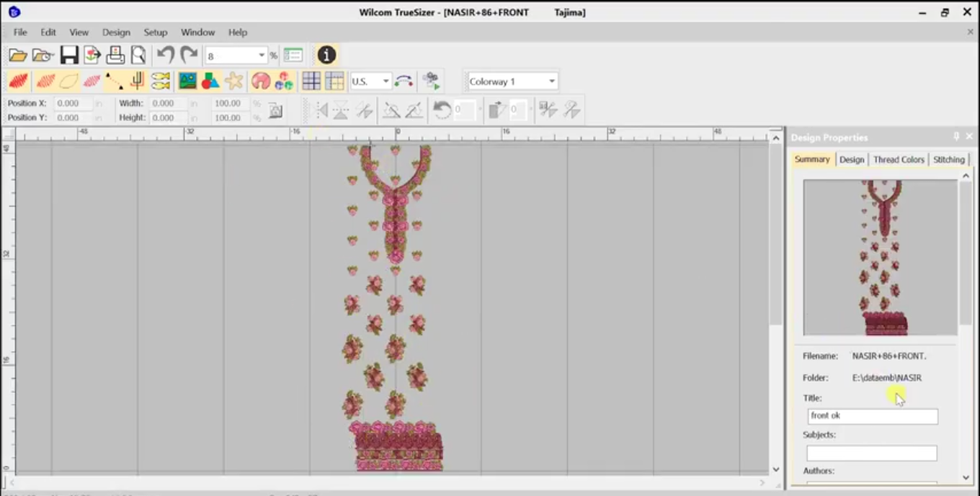Save the design with the floppy disk icon

(x=69, y=55)
